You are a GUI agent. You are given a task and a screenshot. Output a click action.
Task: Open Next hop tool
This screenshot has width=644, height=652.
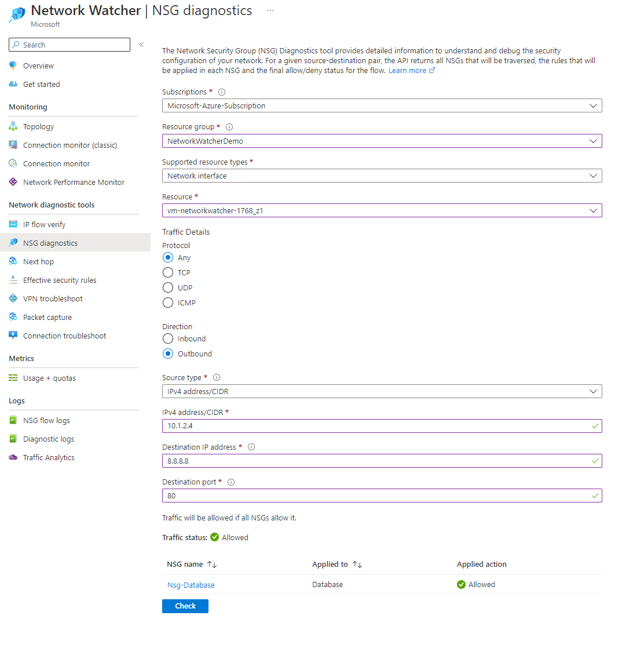coord(39,261)
